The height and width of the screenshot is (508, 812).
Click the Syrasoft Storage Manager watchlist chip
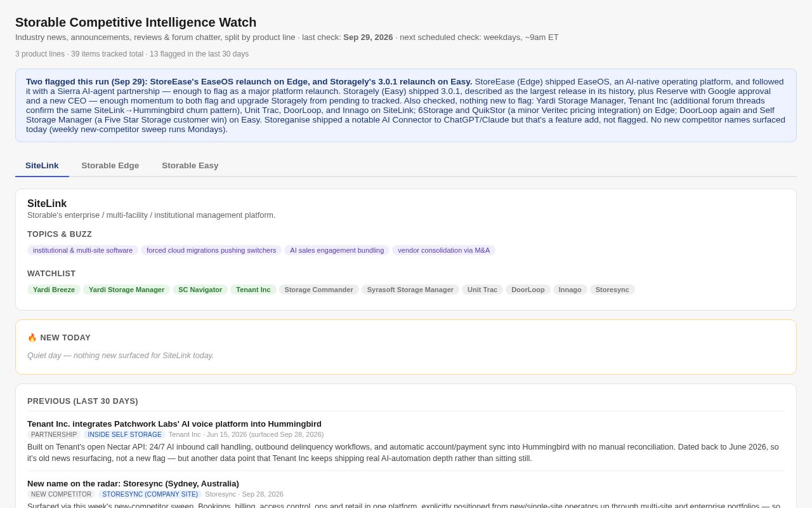(x=410, y=290)
